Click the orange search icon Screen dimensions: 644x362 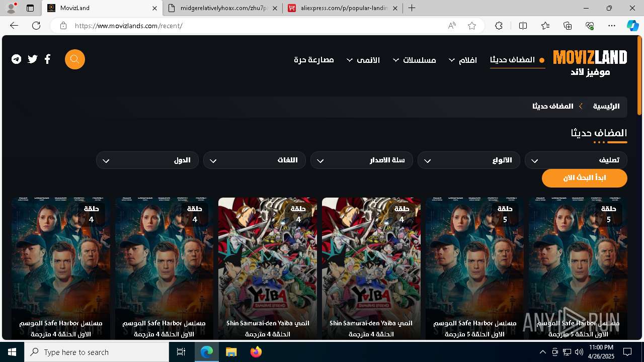[75, 59]
